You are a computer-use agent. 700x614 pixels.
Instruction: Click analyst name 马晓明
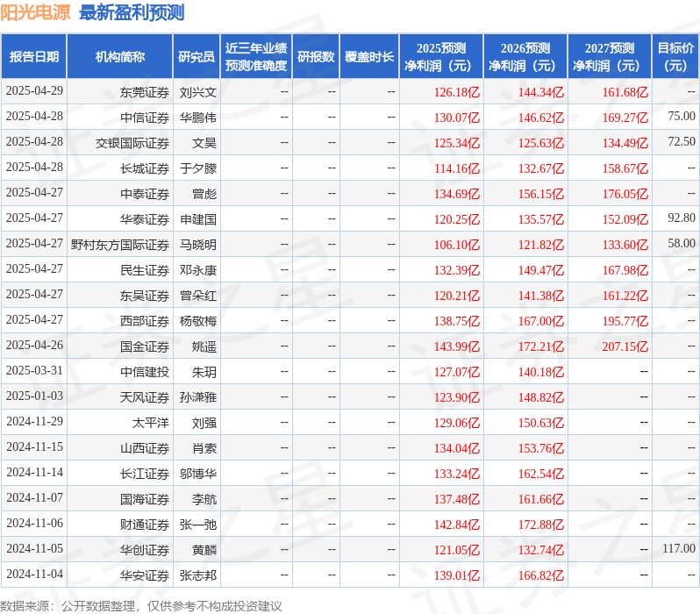point(197,245)
